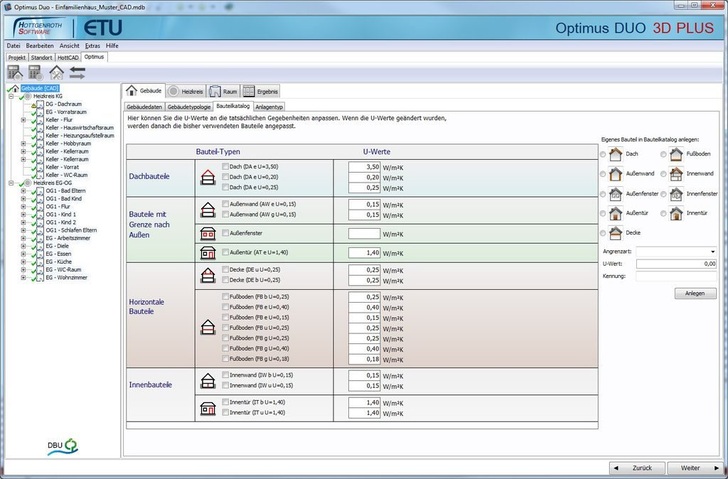Viewport: 728px width, 479px height.
Task: Expand the Keller - Flur tree item
Action: [23, 120]
